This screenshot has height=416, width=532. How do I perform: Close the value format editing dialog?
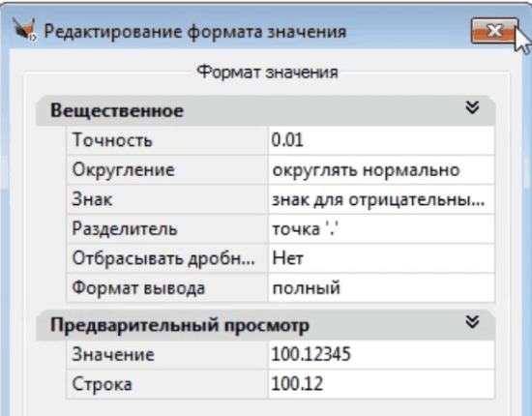coord(494,31)
